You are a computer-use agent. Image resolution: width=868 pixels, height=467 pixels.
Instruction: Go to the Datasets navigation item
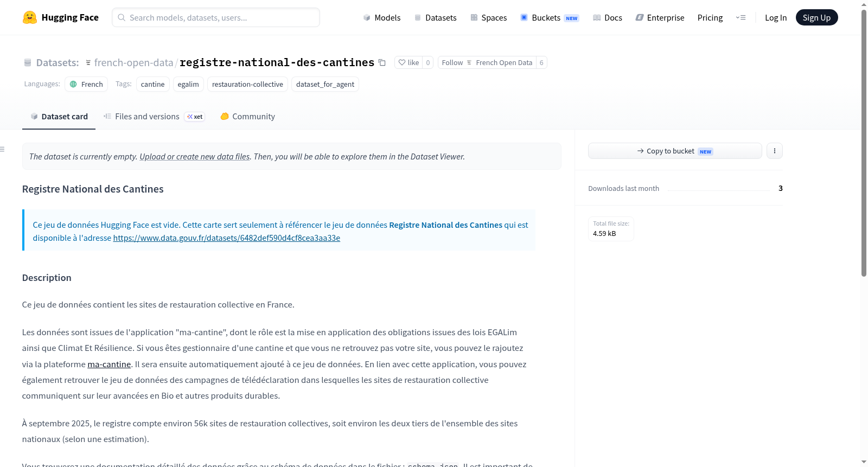(435, 17)
